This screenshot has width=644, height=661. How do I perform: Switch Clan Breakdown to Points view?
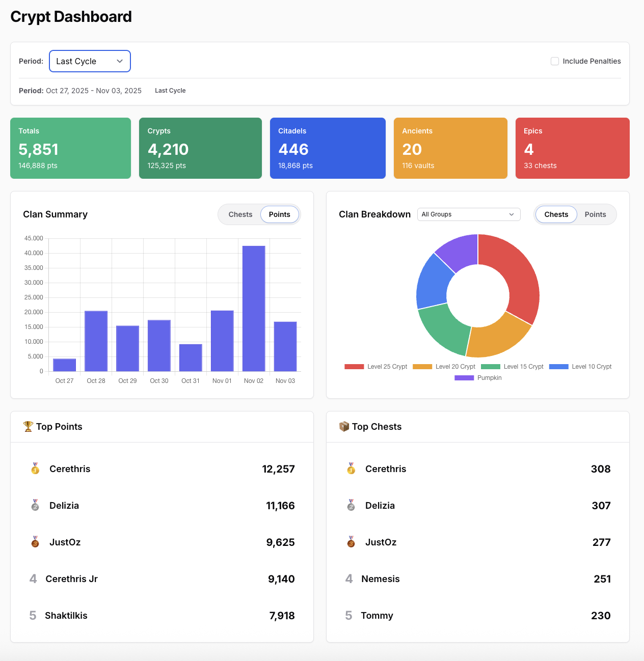tap(595, 214)
